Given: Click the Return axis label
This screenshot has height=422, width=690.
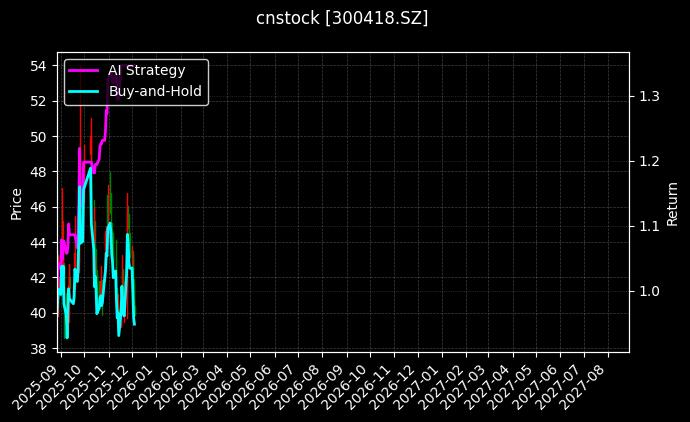Looking at the screenshot, I should (673, 202).
